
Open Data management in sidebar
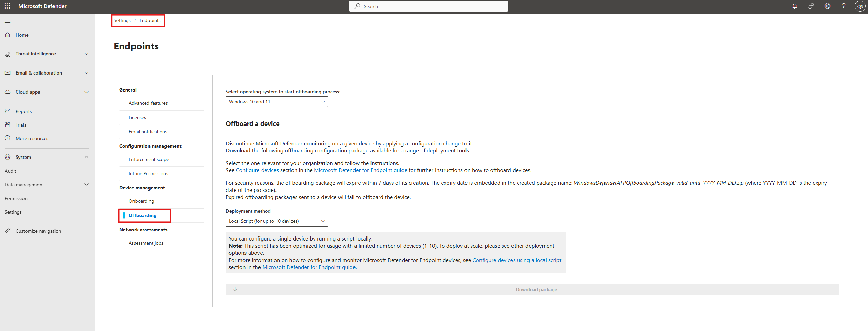coord(24,185)
